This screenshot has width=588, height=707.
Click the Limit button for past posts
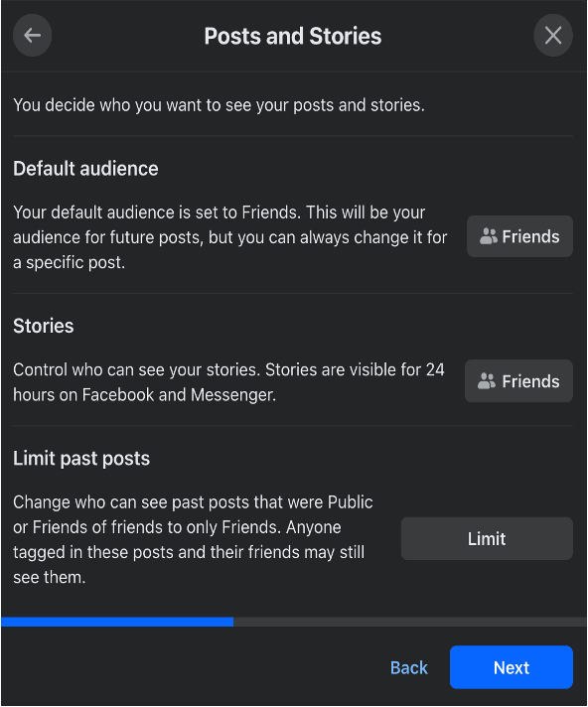[487, 539]
